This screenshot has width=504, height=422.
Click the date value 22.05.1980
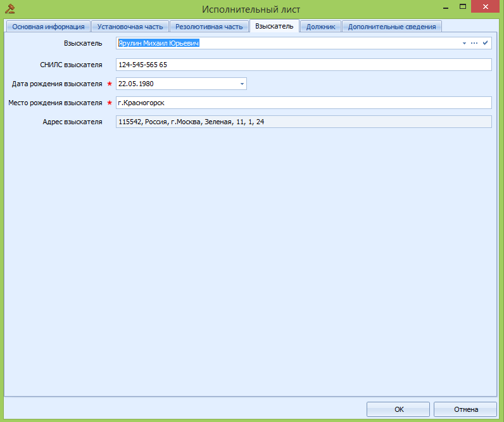tap(136, 84)
